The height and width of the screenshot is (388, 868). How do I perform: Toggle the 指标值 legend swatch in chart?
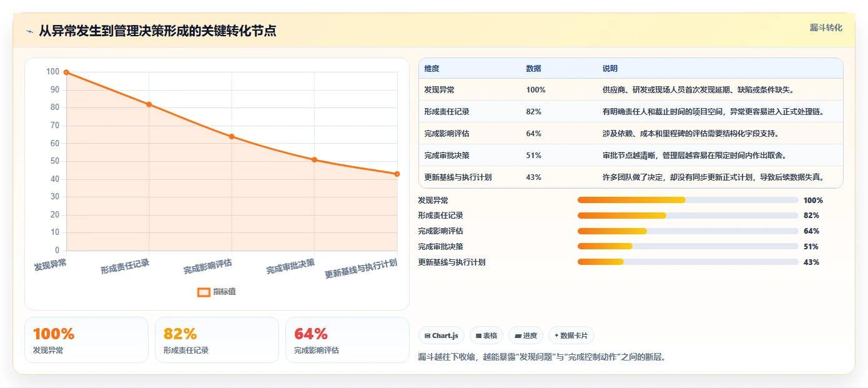[204, 292]
